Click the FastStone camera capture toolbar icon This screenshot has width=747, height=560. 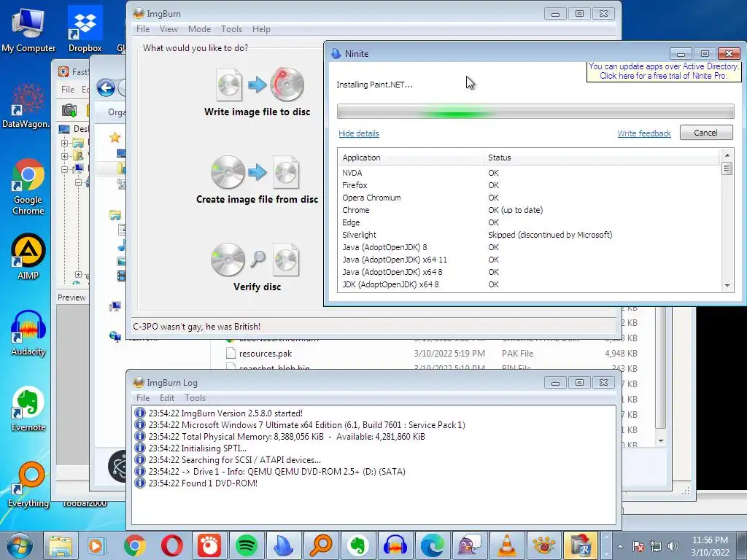(x=69, y=111)
